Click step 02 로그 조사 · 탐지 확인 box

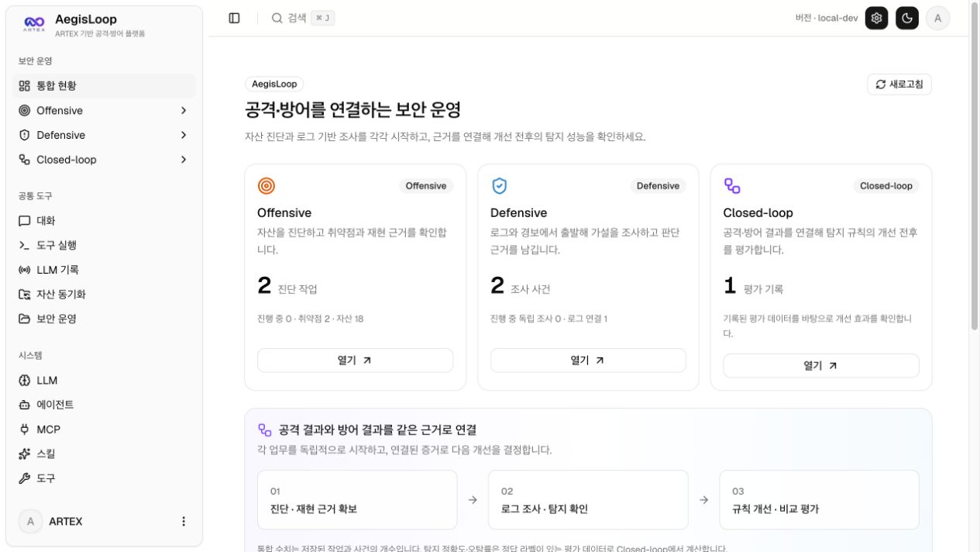point(588,500)
